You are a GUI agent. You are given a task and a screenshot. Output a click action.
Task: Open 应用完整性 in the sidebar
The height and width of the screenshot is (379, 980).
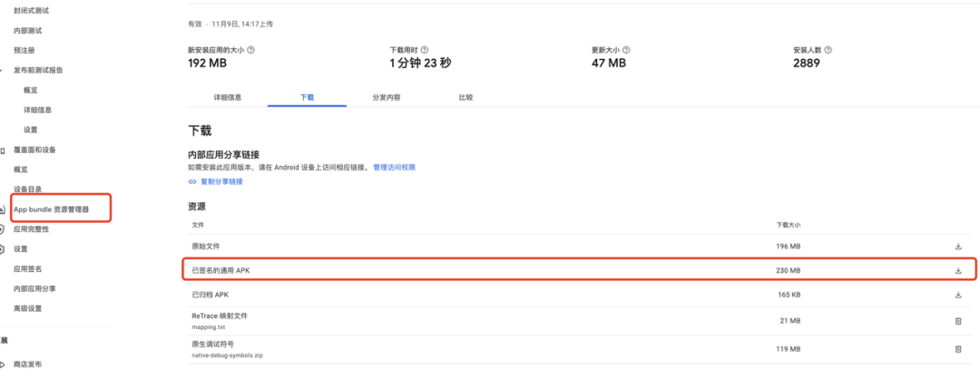(x=31, y=229)
